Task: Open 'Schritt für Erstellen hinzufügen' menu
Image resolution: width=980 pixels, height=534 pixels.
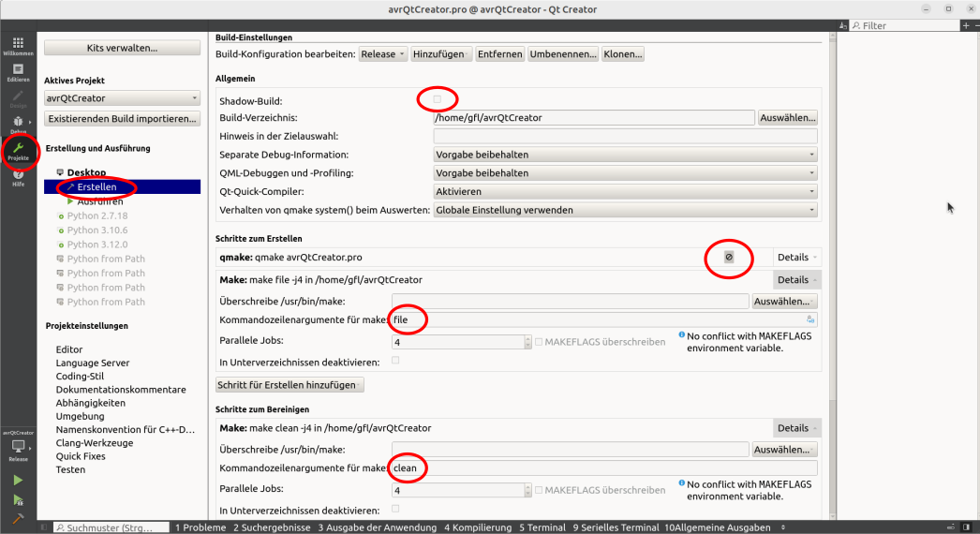Action: (x=290, y=384)
